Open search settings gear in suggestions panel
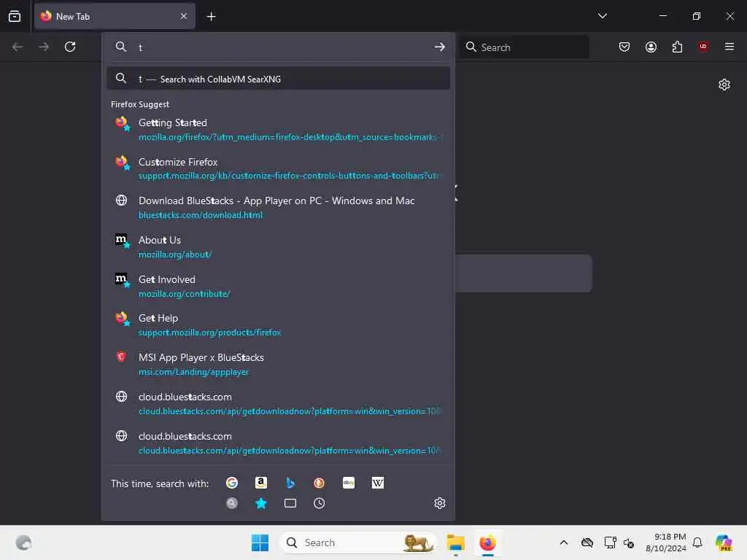The height and width of the screenshot is (560, 747). coord(440,503)
